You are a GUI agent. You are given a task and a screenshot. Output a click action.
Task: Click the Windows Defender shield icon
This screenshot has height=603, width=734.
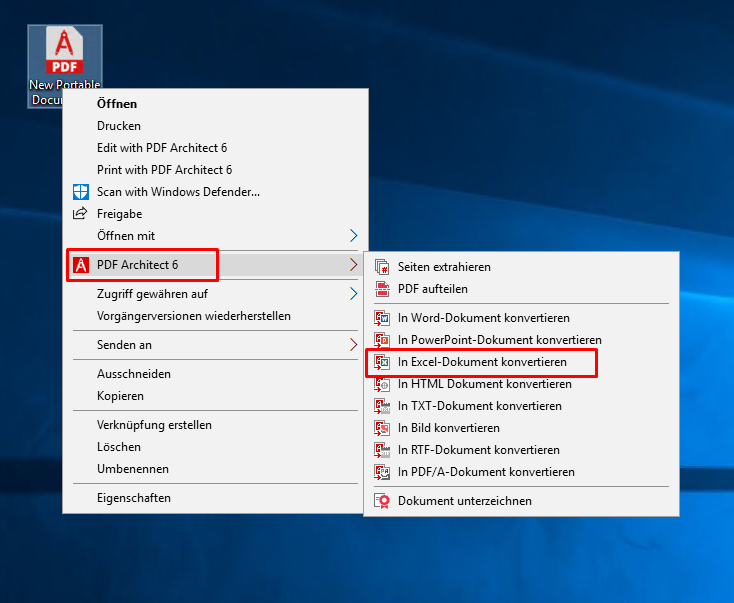(81, 192)
